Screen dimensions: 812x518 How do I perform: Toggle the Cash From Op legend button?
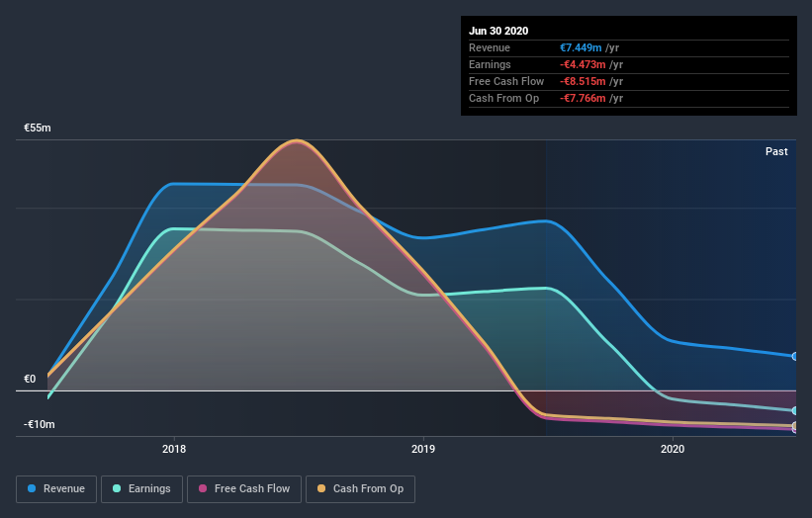360,489
